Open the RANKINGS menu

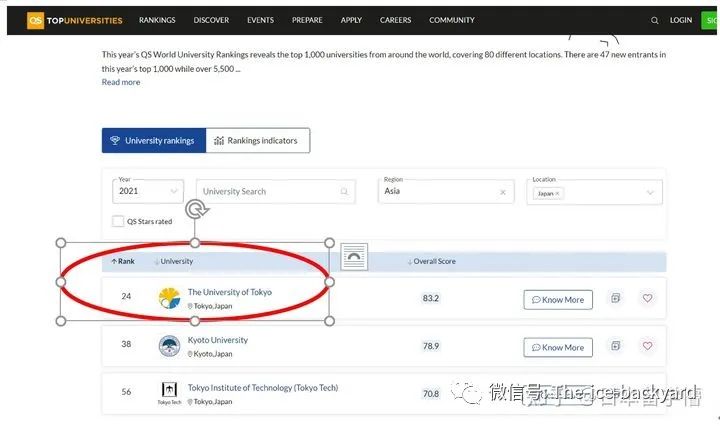pyautogui.click(x=157, y=20)
